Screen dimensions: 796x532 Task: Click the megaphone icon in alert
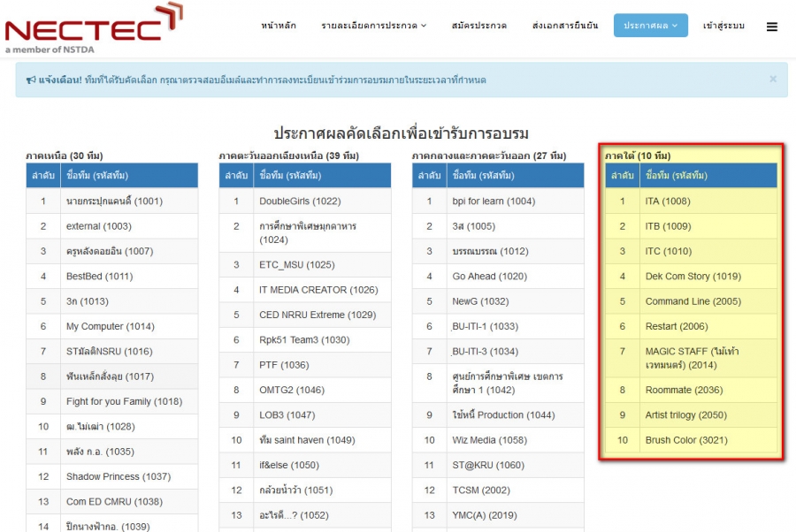tap(30, 80)
